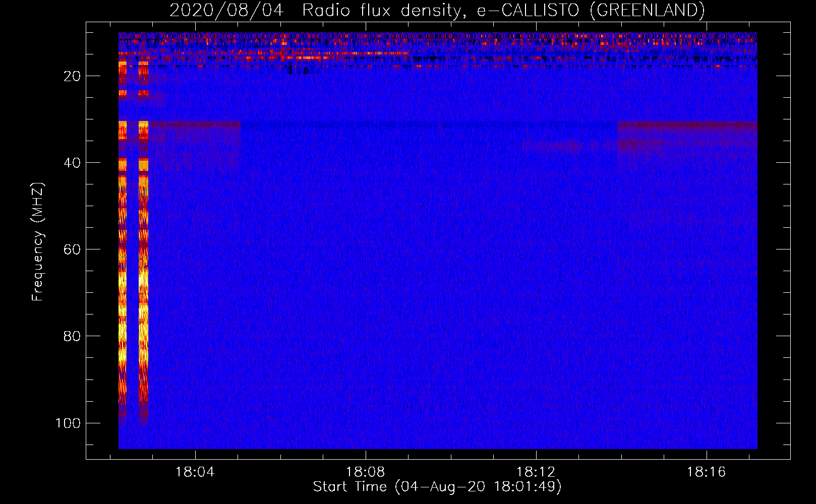Click the '40' frequency tick label

pyautogui.click(x=72, y=163)
